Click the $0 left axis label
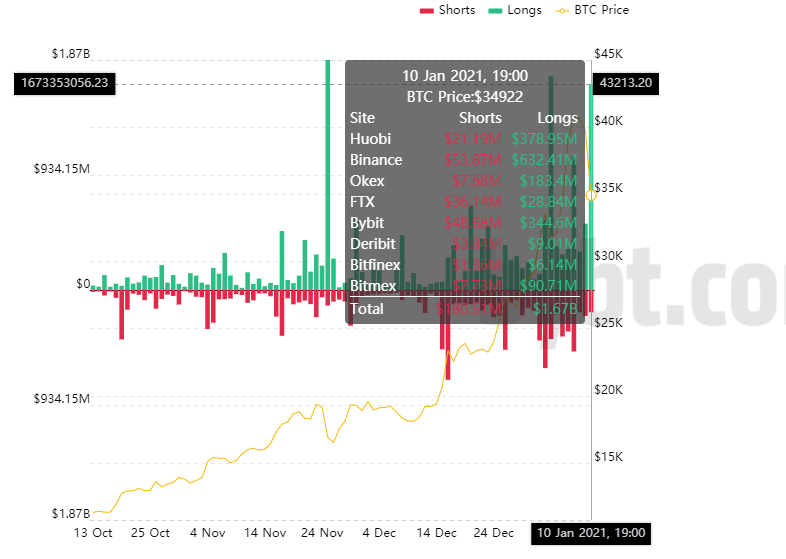786x559 pixels. tap(83, 284)
